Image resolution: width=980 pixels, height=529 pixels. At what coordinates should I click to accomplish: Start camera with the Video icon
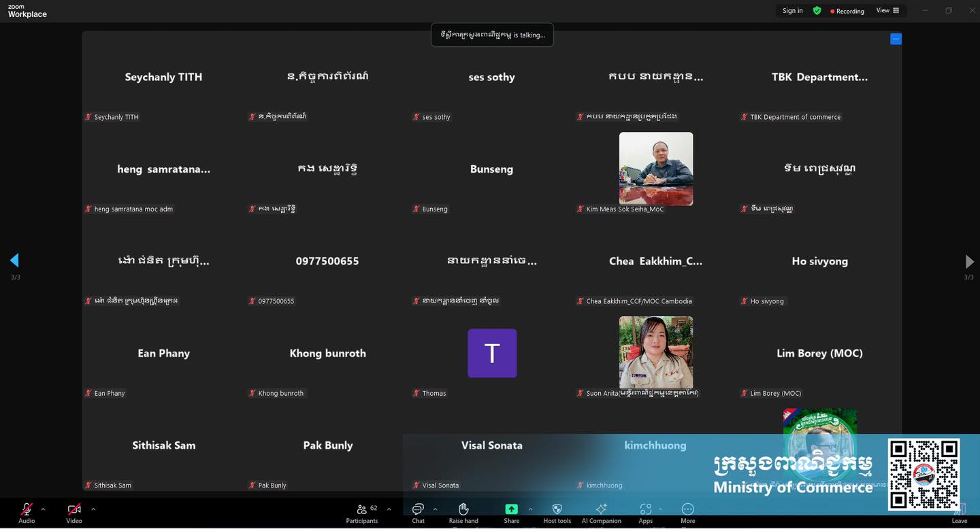point(74,509)
